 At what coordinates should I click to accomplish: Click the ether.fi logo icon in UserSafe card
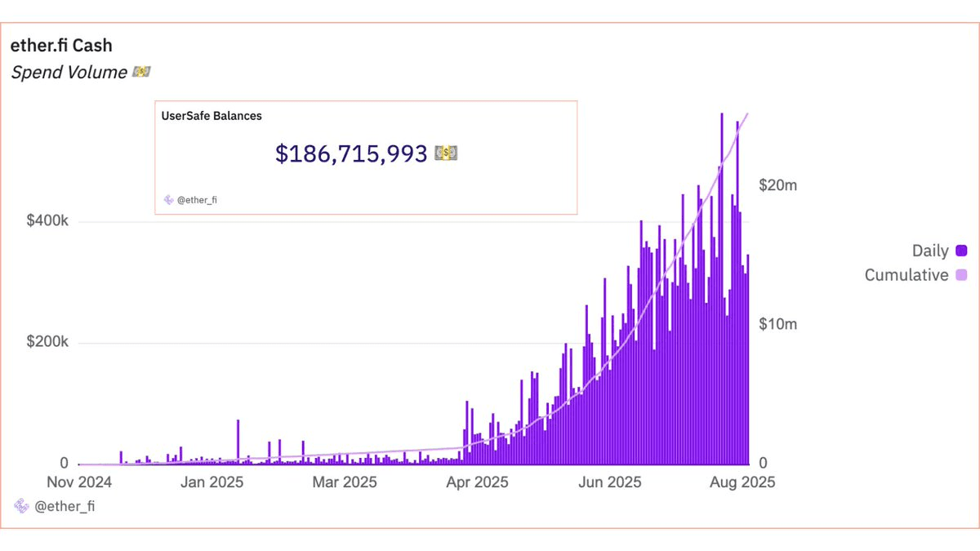pyautogui.click(x=169, y=199)
